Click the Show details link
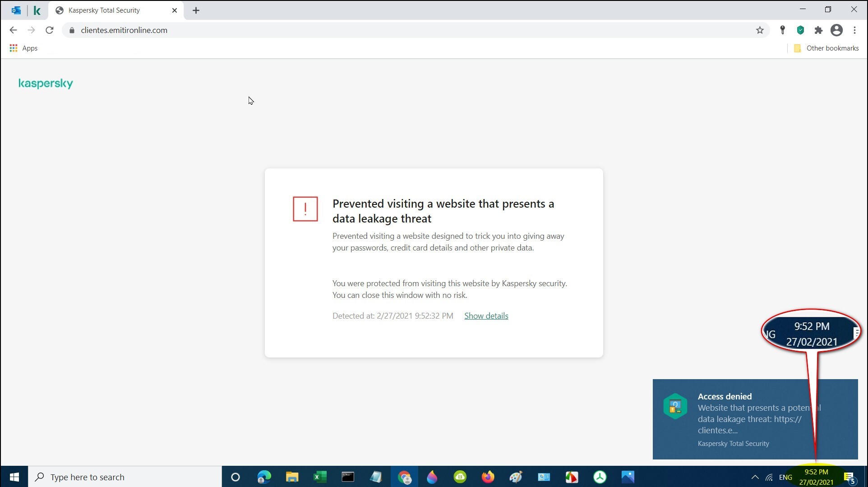This screenshot has width=868, height=487. click(486, 316)
